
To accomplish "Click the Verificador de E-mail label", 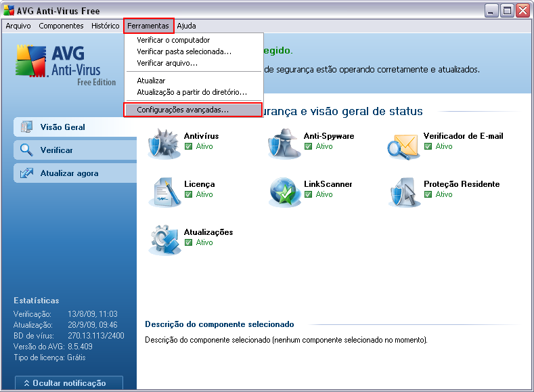I will click(463, 136).
